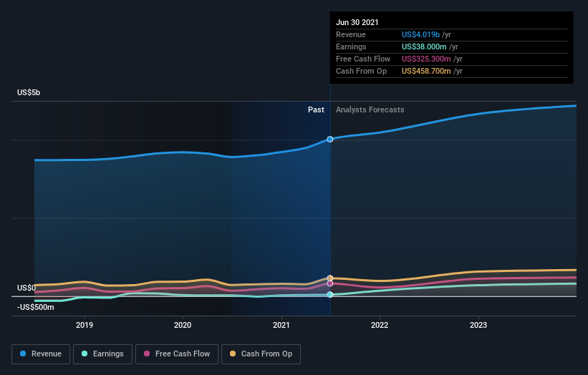Viewport: 588px width, 375px height.
Task: Click the Free Cash Flow label in tooltip
Action: click(x=363, y=59)
